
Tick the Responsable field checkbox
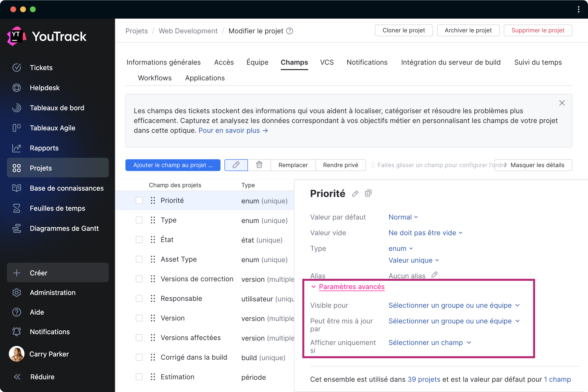click(139, 298)
